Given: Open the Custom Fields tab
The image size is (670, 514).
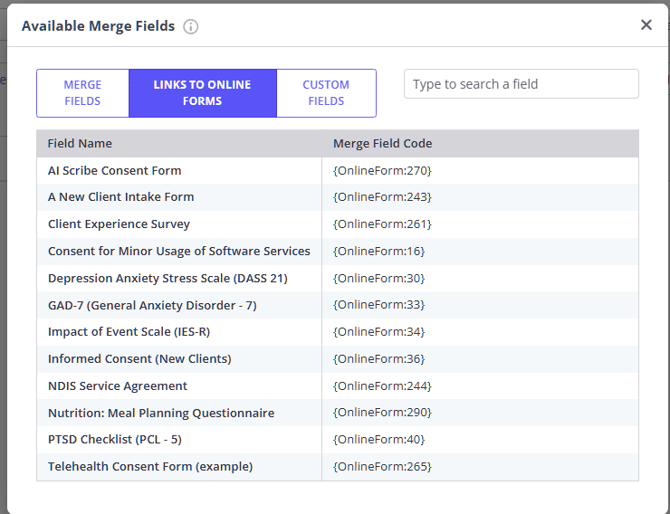Looking at the screenshot, I should click(326, 93).
